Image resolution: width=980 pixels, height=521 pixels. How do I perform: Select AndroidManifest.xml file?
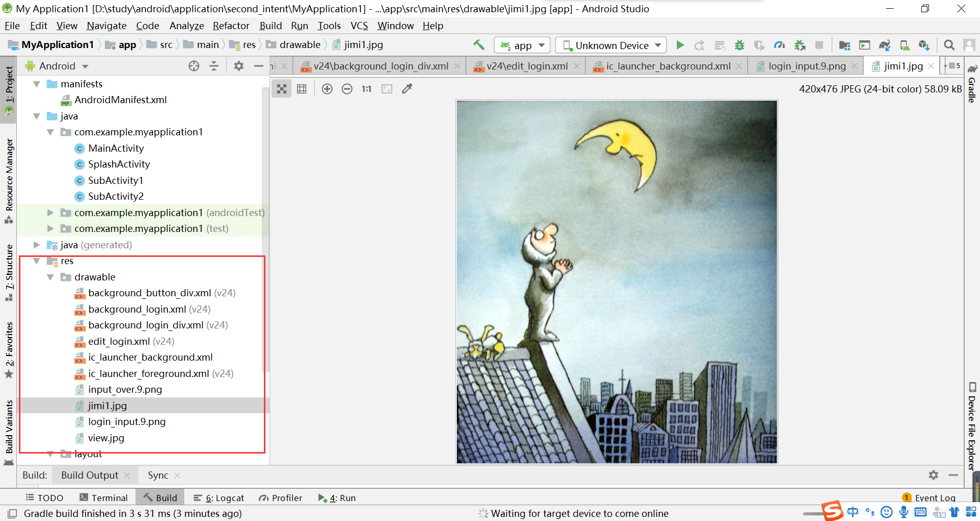120,100
